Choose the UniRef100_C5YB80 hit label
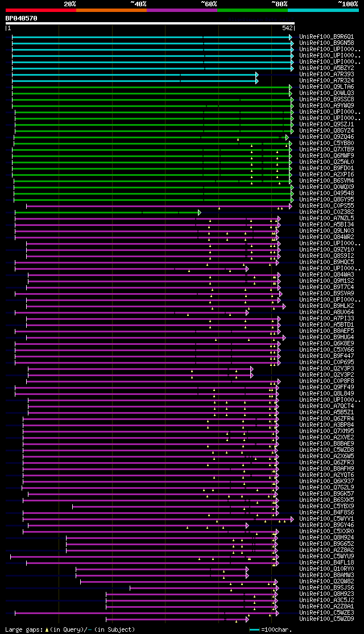This screenshot has height=634, width=364. click(327, 143)
